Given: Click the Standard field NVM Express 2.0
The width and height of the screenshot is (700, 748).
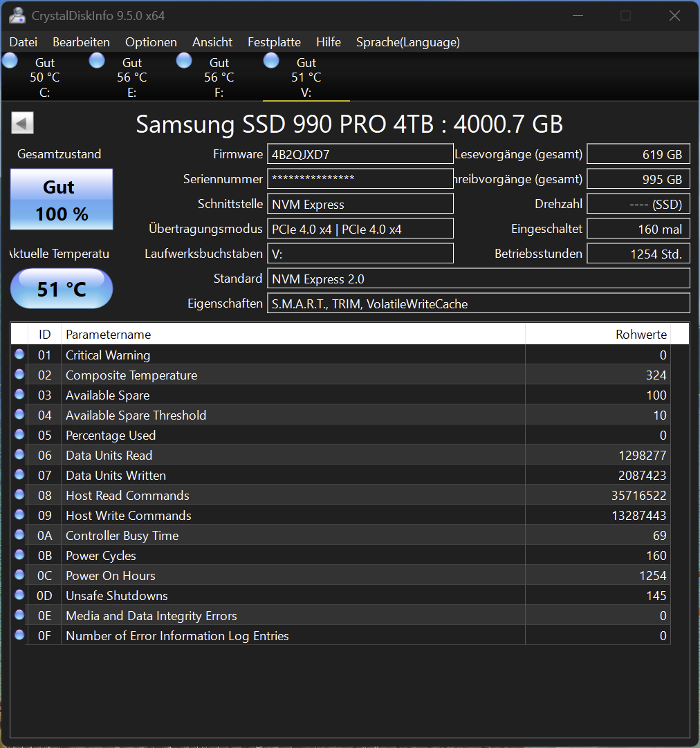Looking at the screenshot, I should [479, 278].
